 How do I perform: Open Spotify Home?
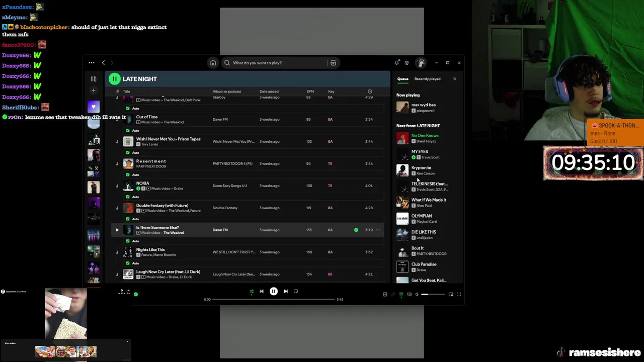(x=213, y=63)
